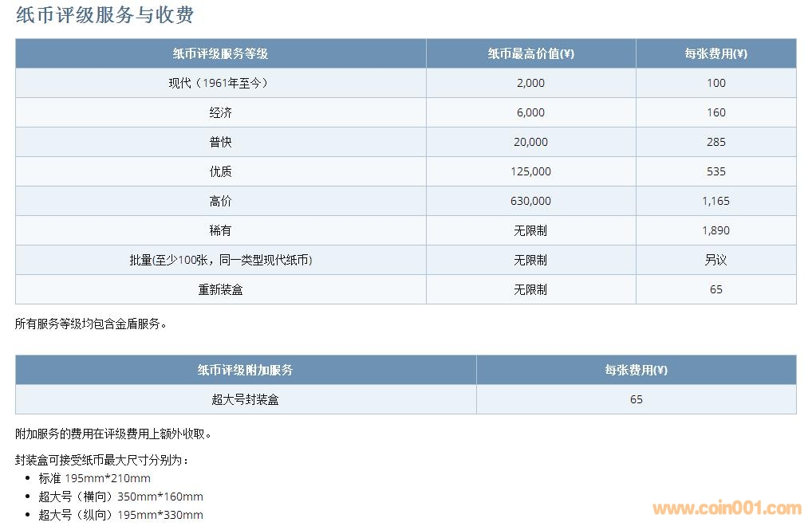Click the 另议 fee cell
This screenshot has height=530, width=812.
(715, 260)
